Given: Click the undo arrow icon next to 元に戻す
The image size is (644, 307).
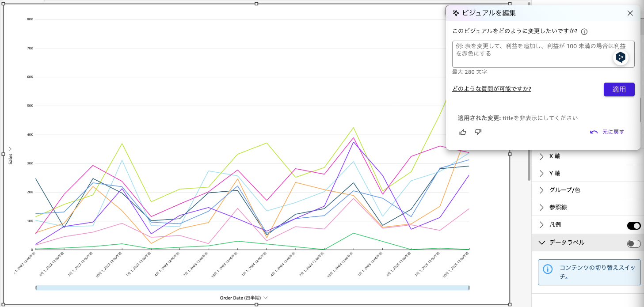Looking at the screenshot, I should click(x=594, y=132).
